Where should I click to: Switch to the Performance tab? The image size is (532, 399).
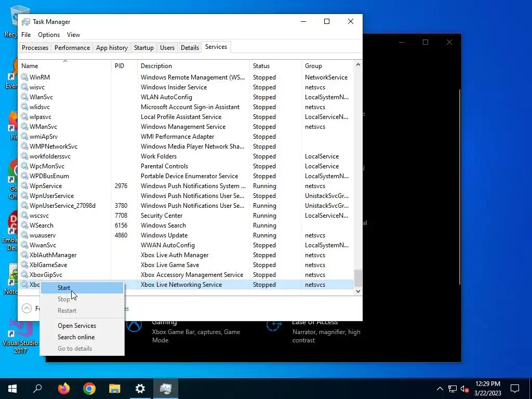coord(72,47)
